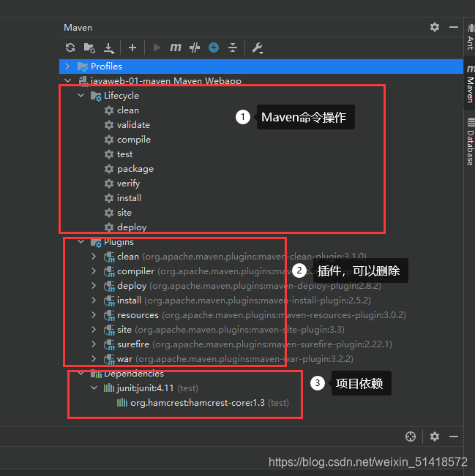
Task: Click the bottom panel crosshair locate icon
Action: coord(411,437)
